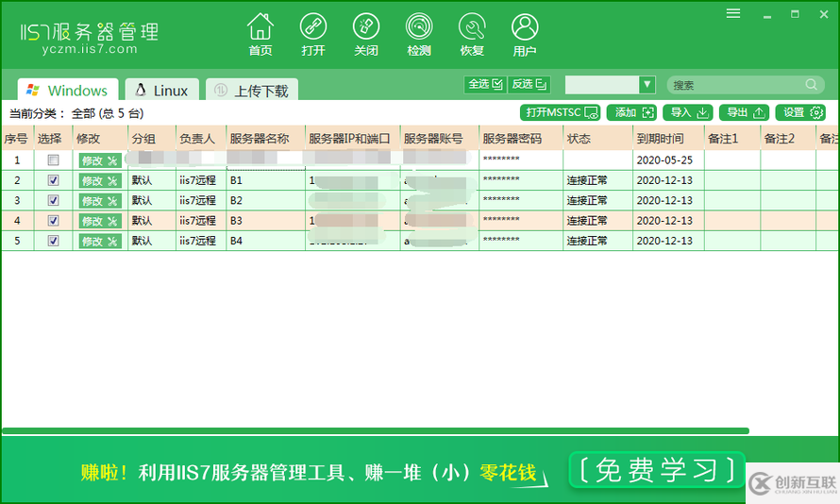Viewport: 840px width, 504px height.
Task: Uncheck the checkbox for server B1
Action: (x=54, y=180)
